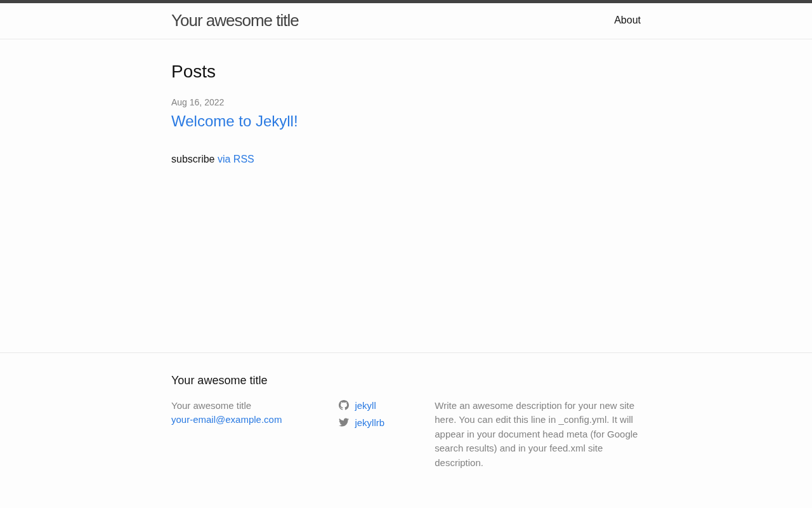Click the your-email@example.com link

pyautogui.click(x=226, y=420)
